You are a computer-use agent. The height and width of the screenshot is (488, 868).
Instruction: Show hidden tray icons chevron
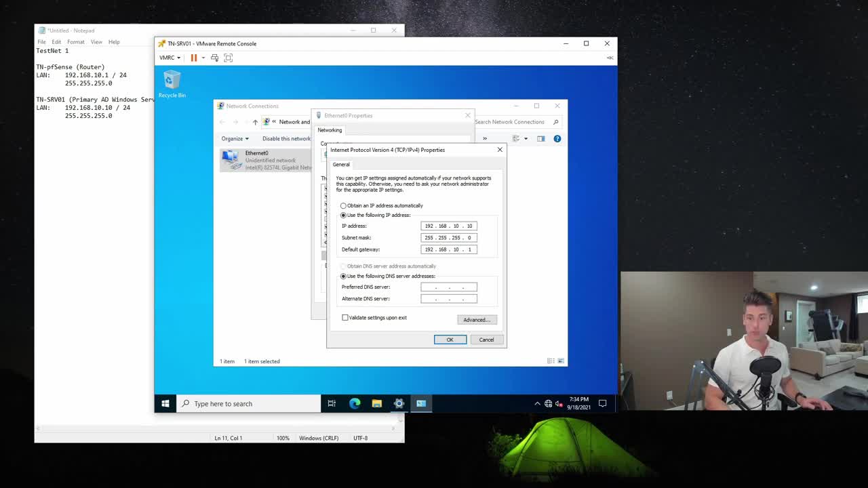pyautogui.click(x=537, y=404)
